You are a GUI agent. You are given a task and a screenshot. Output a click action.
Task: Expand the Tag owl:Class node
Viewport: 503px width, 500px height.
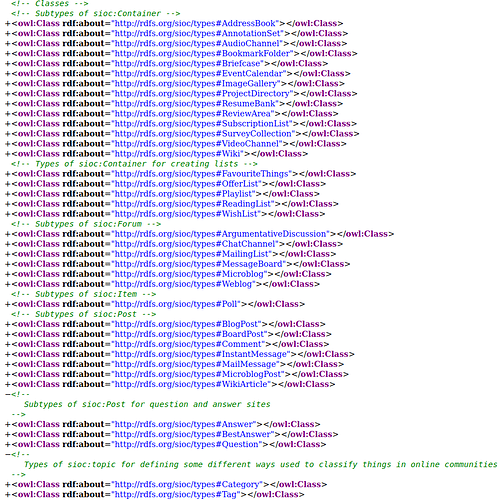tap(8, 494)
